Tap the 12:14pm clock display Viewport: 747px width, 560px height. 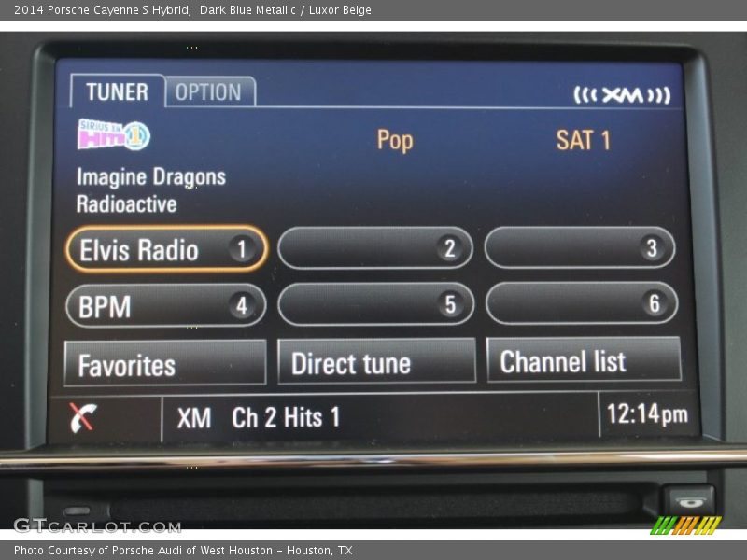pyautogui.click(x=647, y=413)
